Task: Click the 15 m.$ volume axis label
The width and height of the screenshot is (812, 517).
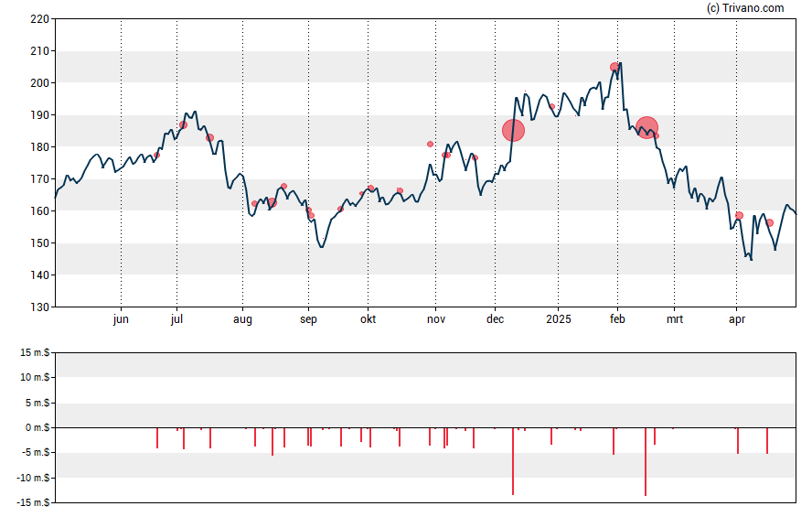Action: (x=35, y=353)
